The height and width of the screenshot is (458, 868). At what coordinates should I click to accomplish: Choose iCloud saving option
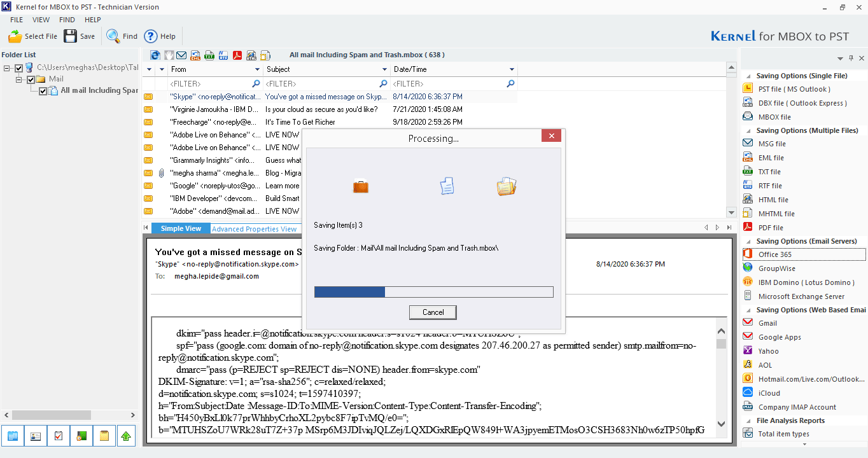point(769,393)
